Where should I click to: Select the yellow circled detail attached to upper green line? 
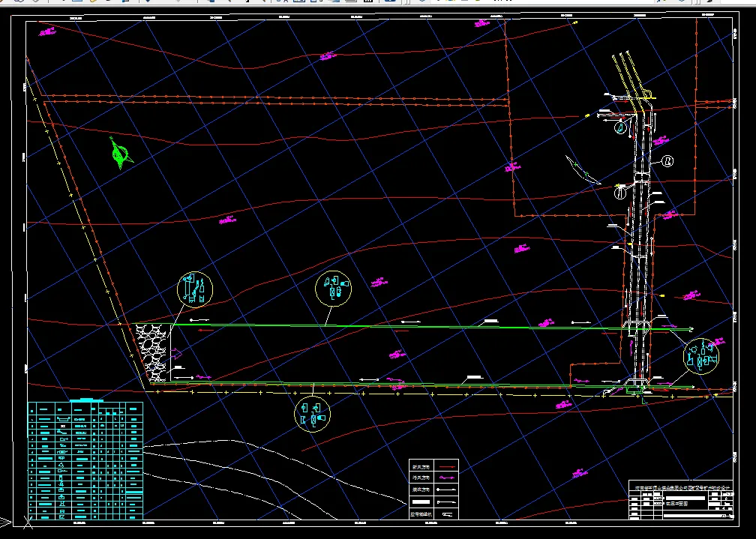coord(333,289)
